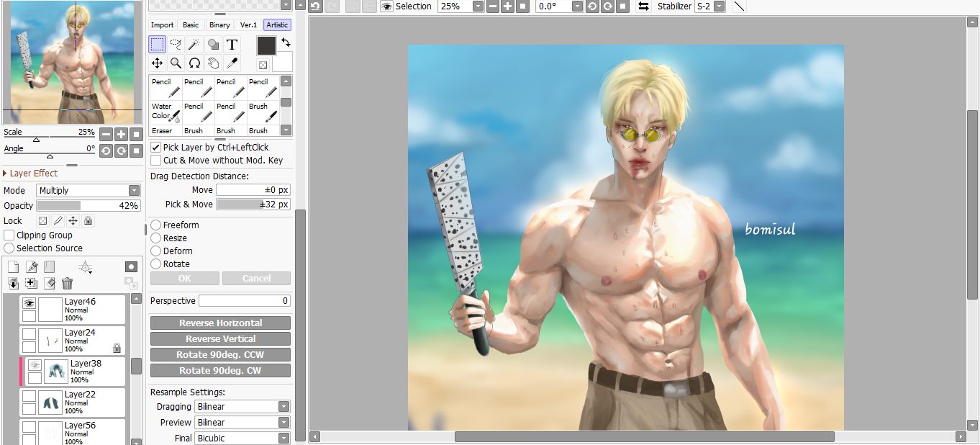Click Rotate 90deg. CW button
This screenshot has width=980, height=445.
click(x=220, y=371)
